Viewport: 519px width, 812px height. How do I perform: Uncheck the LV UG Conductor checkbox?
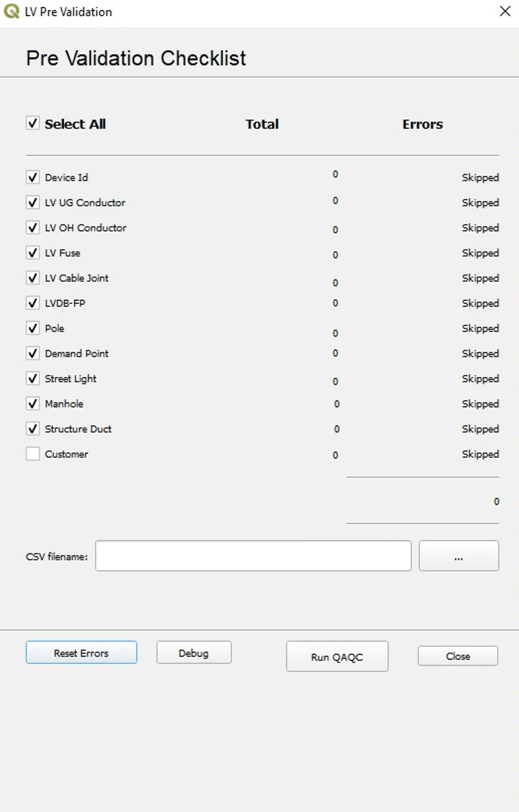click(x=33, y=202)
